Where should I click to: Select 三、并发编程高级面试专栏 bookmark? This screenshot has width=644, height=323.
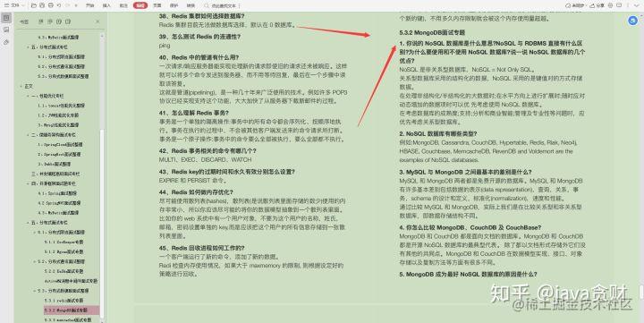(x=55, y=174)
